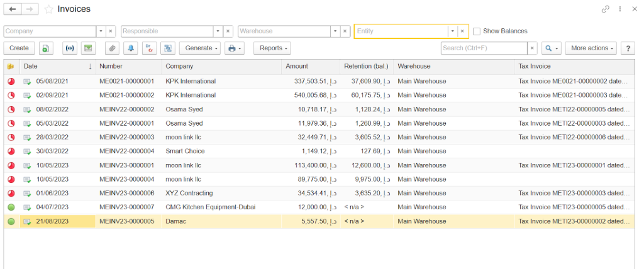Screen dimensions: 644x269
Task: Click into the Warehouse filter field
Action: point(285,31)
